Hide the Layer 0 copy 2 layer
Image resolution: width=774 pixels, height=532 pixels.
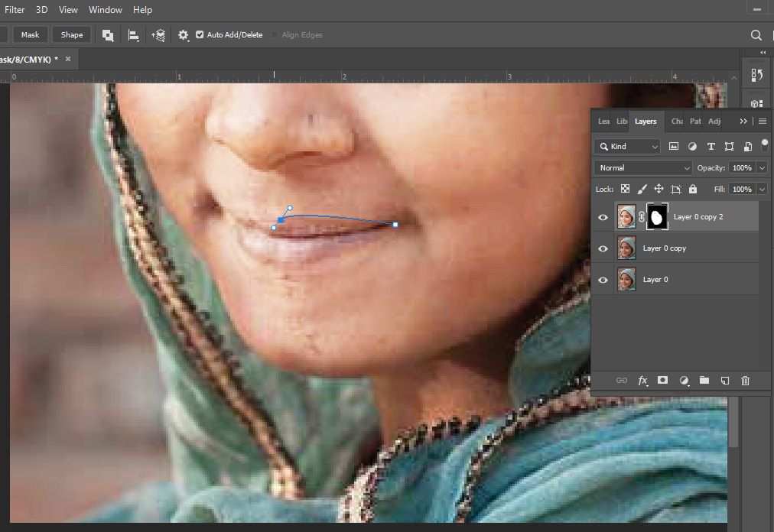point(603,217)
